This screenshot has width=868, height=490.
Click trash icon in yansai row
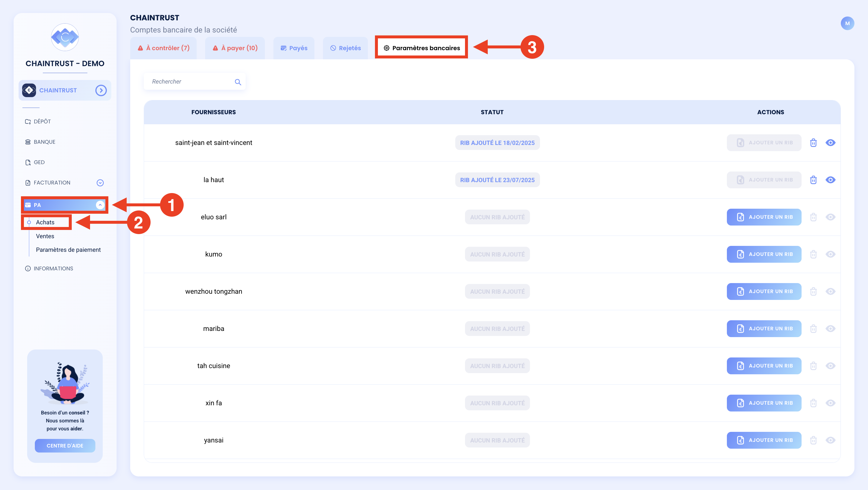(x=813, y=440)
